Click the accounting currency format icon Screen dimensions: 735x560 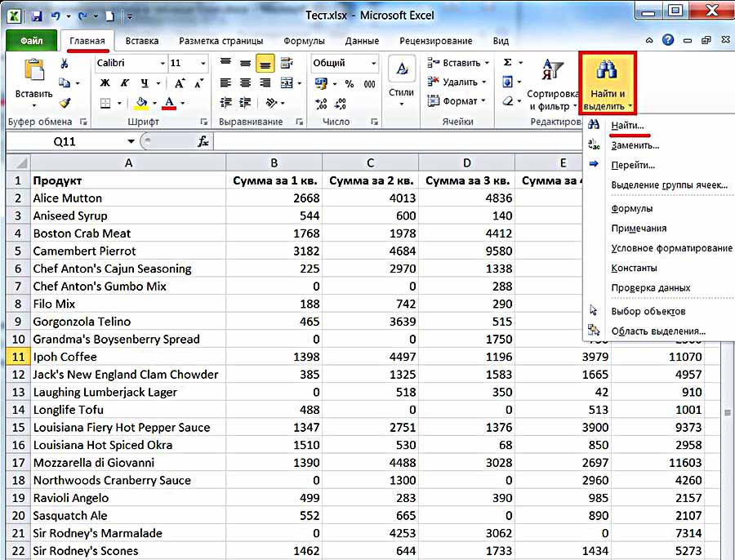point(321,83)
